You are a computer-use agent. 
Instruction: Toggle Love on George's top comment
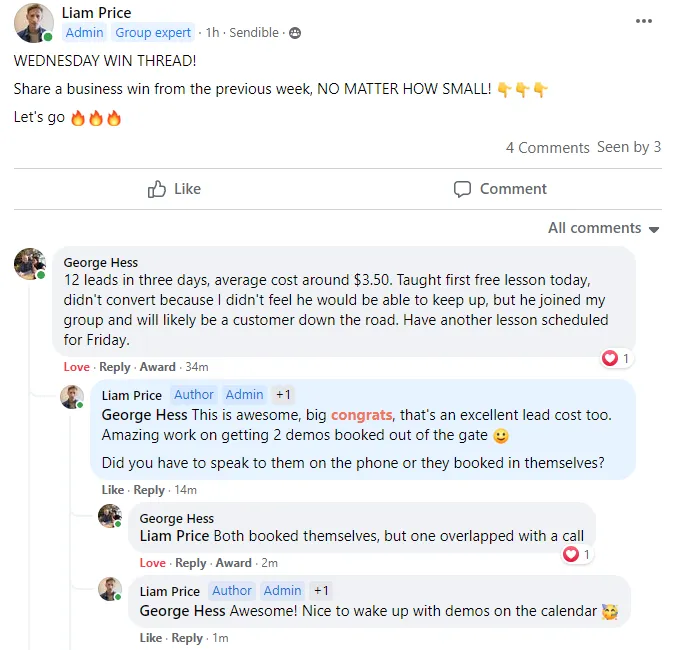[77, 367]
